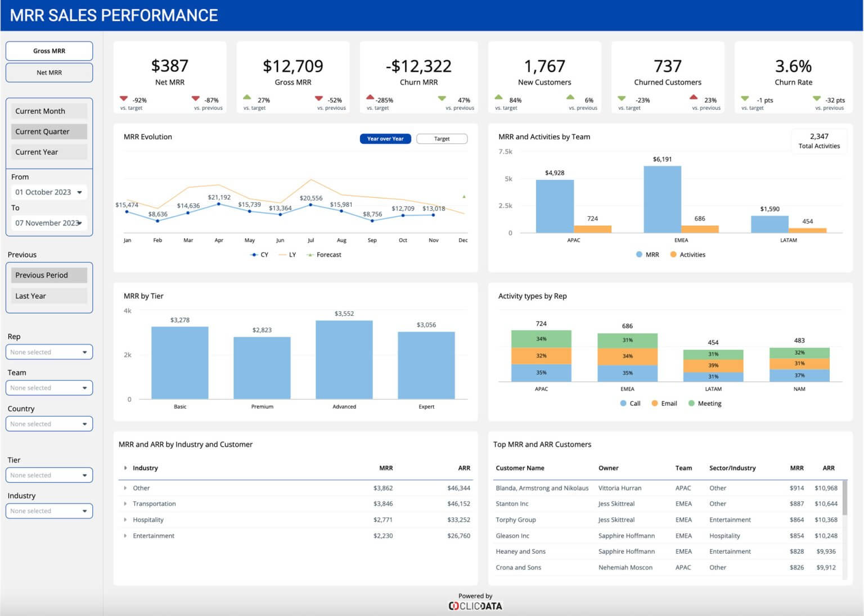
Task: Click the Email legend icon under Activity types
Action: coord(654,403)
